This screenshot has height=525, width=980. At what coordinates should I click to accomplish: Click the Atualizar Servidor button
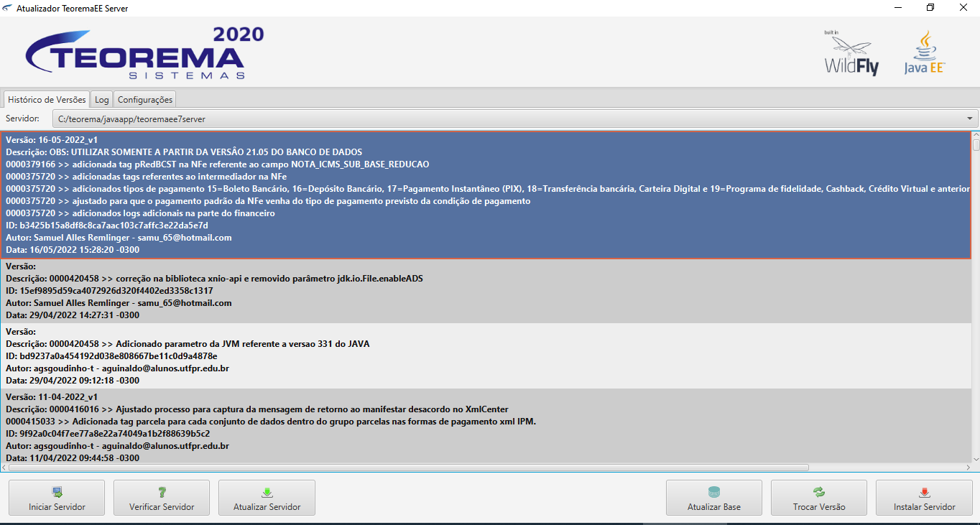tap(267, 498)
